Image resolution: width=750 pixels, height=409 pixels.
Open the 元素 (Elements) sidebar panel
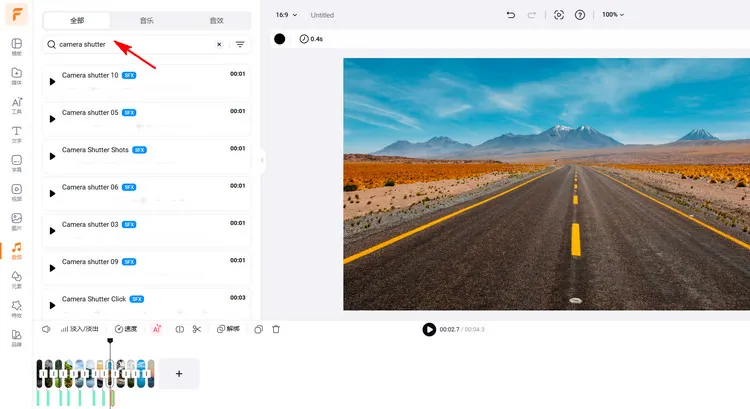16,278
